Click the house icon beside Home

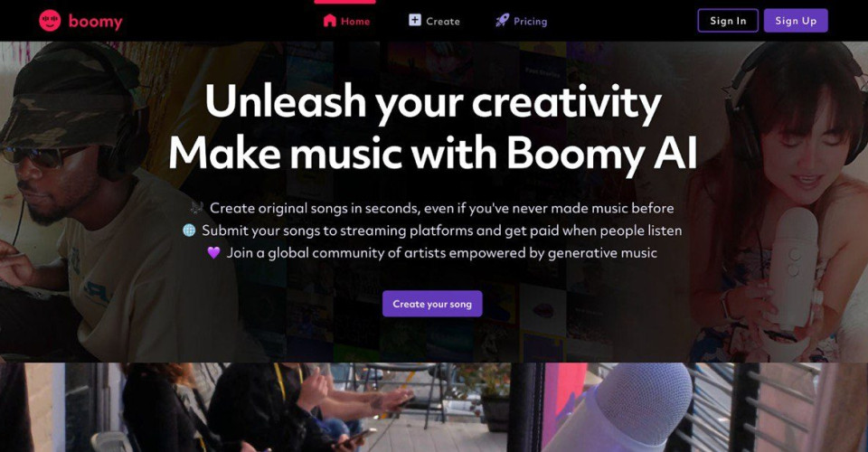tap(329, 21)
